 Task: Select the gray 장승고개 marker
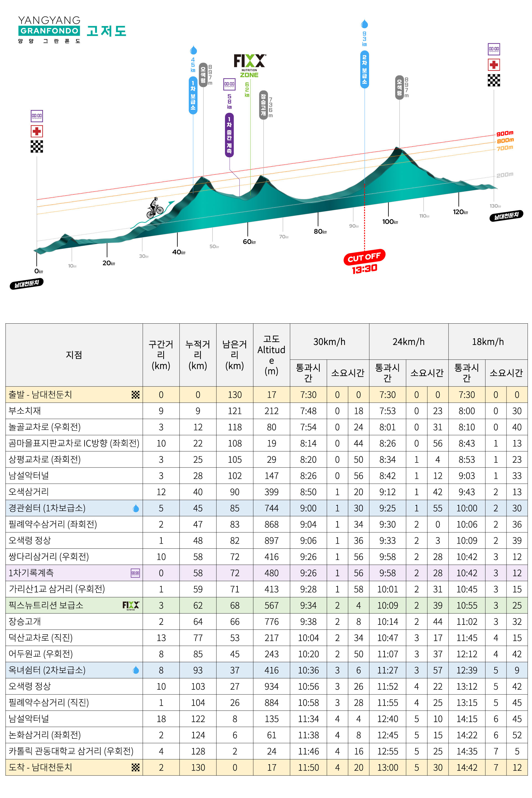[263, 105]
